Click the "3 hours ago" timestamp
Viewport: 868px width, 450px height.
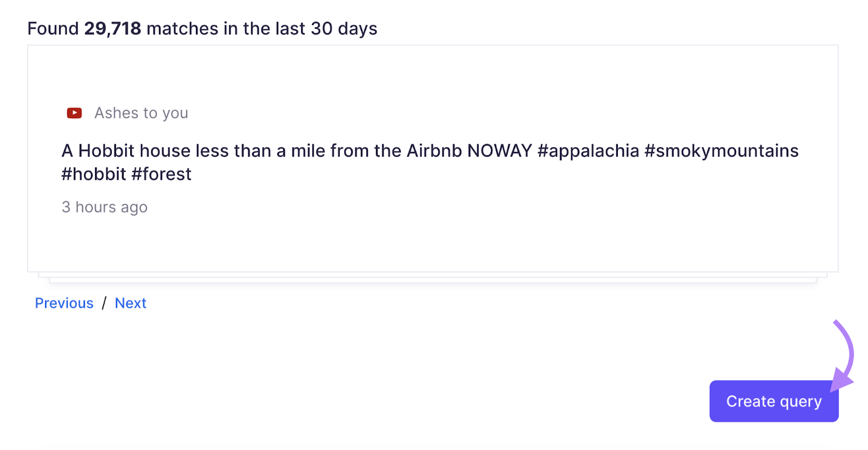pos(105,207)
